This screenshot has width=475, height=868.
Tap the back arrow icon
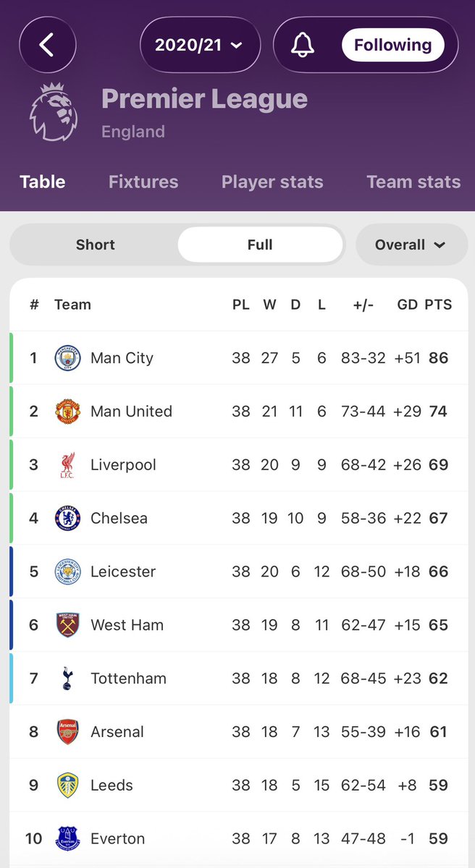(x=47, y=45)
